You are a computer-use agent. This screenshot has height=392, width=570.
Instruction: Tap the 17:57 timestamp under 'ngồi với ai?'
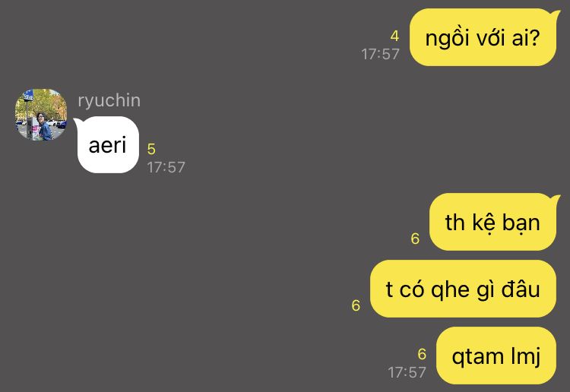pos(380,54)
